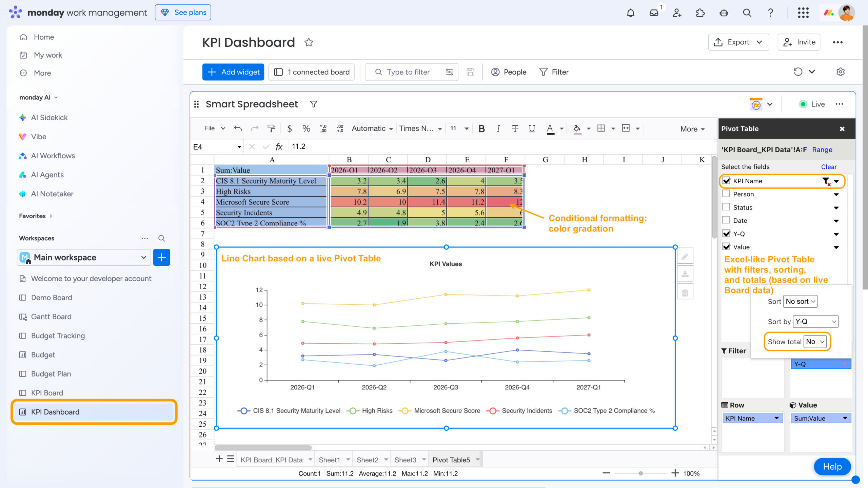
Task: Click the percent format icon
Action: [306, 128]
